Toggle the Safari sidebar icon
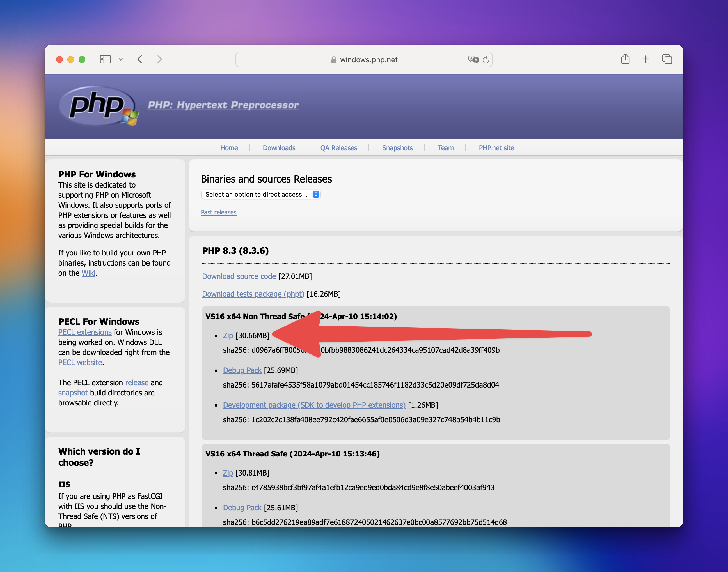This screenshot has width=728, height=572. 105,59
